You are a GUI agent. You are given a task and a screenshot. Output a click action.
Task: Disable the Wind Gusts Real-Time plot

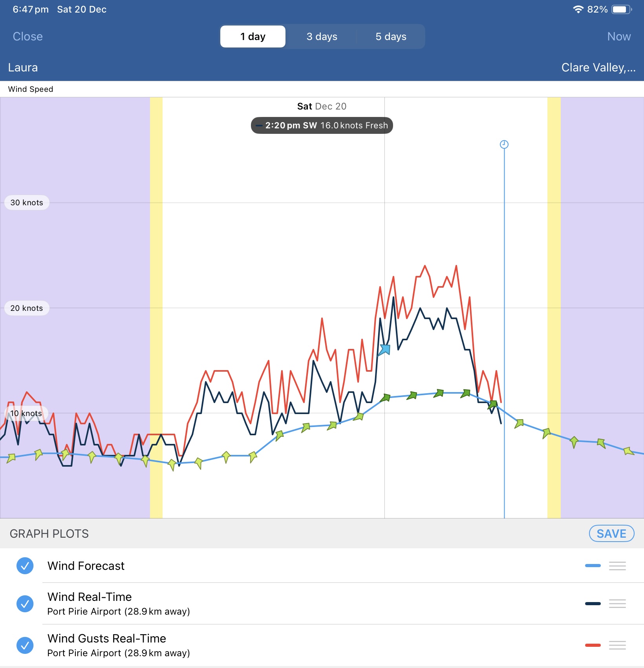coord(25,645)
